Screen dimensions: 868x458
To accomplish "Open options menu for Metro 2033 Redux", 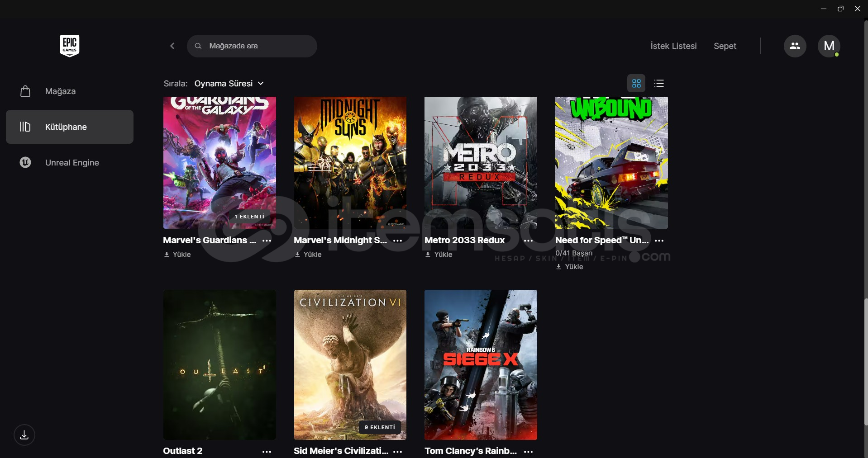I will 528,241.
